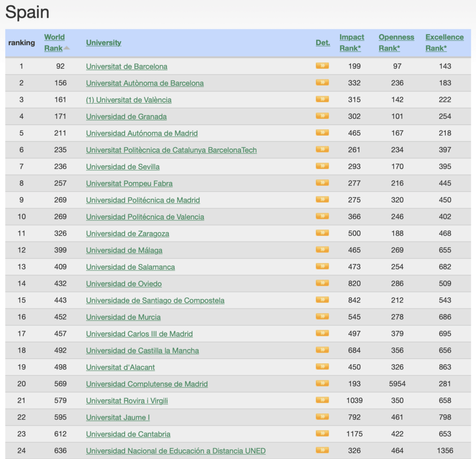Sort by Excellence Rank header
This screenshot has width=476, height=459.
444,42
